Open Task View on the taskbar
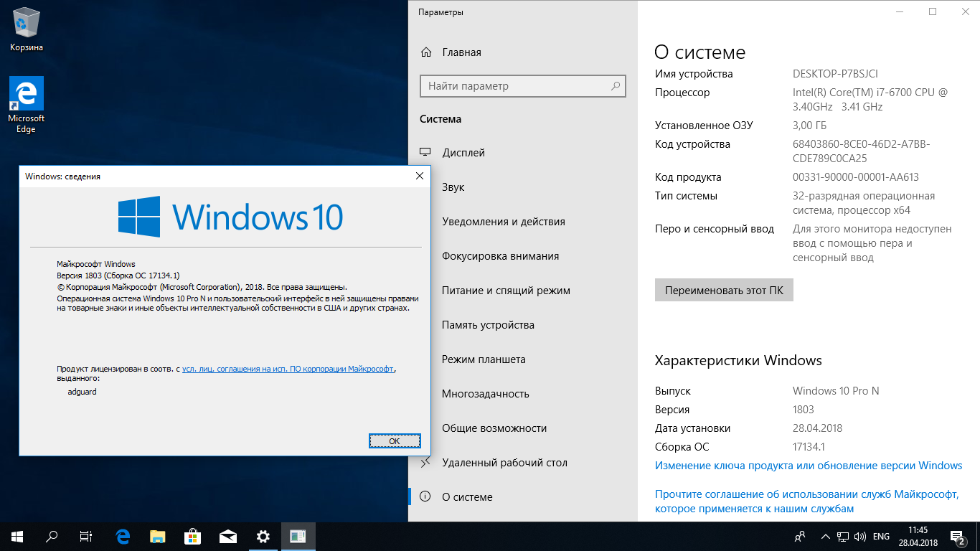Viewport: 980px width, 551px height. pos(86,536)
